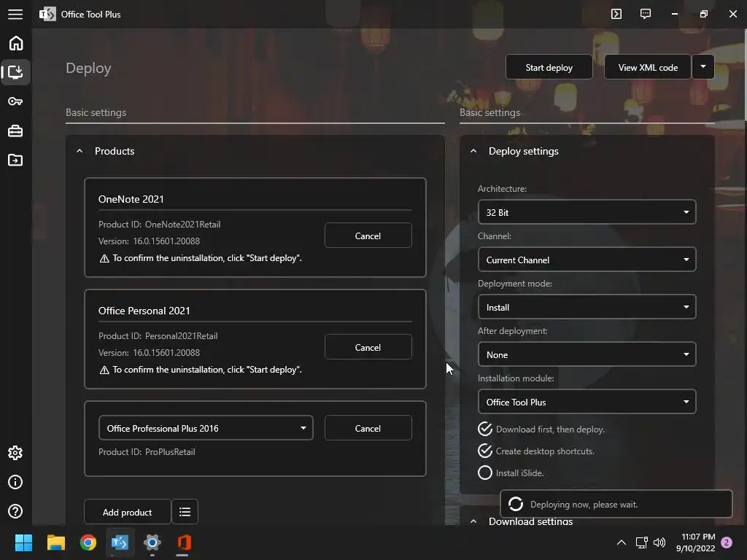Click the Office Tool Plus logo icon
747x560 pixels.
pyautogui.click(x=47, y=15)
